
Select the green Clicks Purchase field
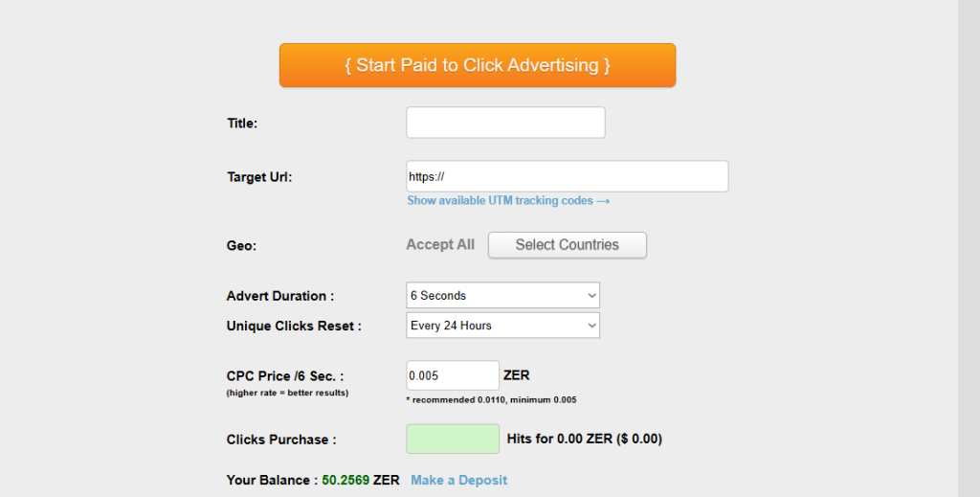tap(453, 439)
